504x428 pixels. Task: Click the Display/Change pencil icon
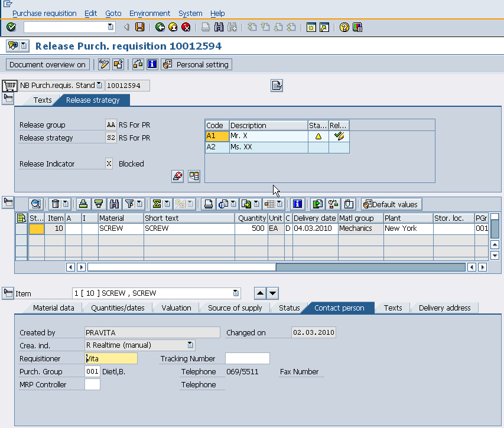(x=104, y=64)
